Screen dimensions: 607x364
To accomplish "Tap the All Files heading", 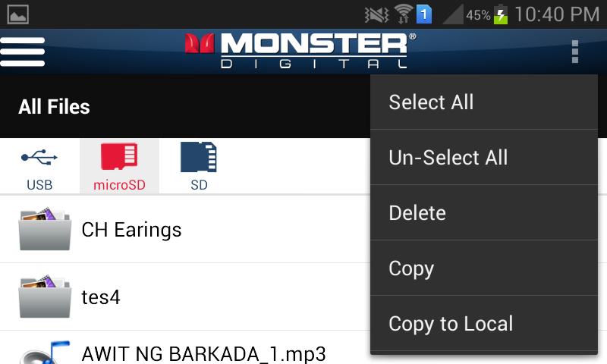I will (x=54, y=107).
